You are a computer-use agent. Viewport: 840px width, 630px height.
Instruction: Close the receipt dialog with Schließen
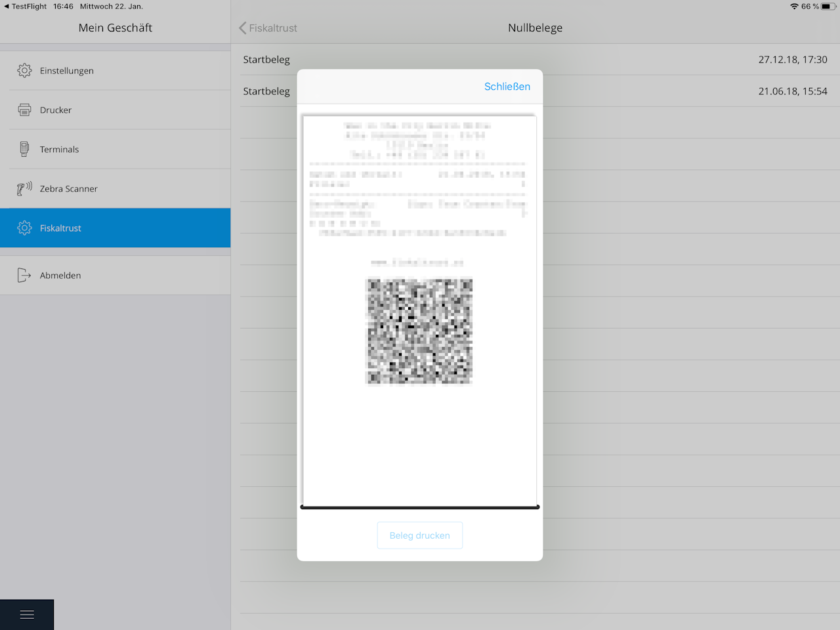tap(507, 87)
